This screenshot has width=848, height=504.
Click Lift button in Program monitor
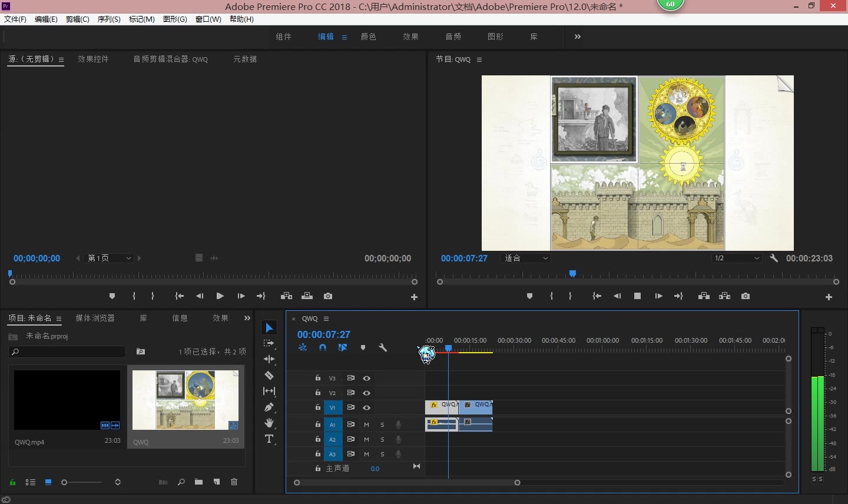(704, 296)
